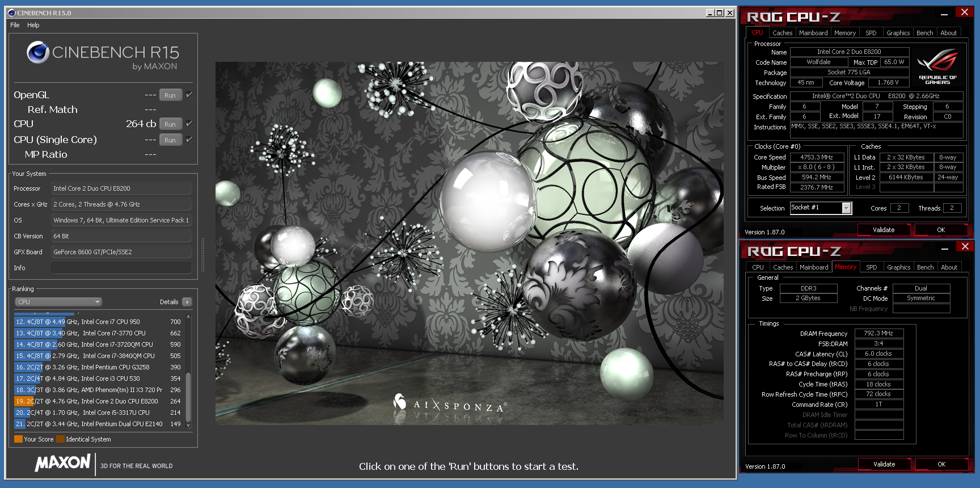Open the ranking CPU dropdown

pos(58,302)
